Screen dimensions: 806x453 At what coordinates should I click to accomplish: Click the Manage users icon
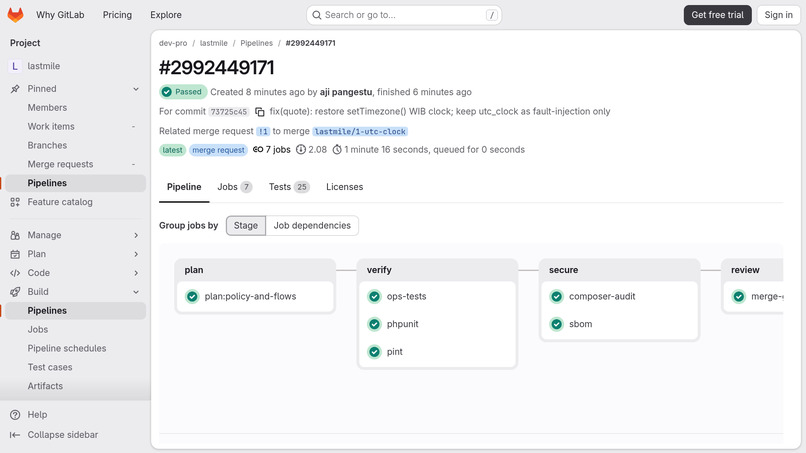pos(15,235)
